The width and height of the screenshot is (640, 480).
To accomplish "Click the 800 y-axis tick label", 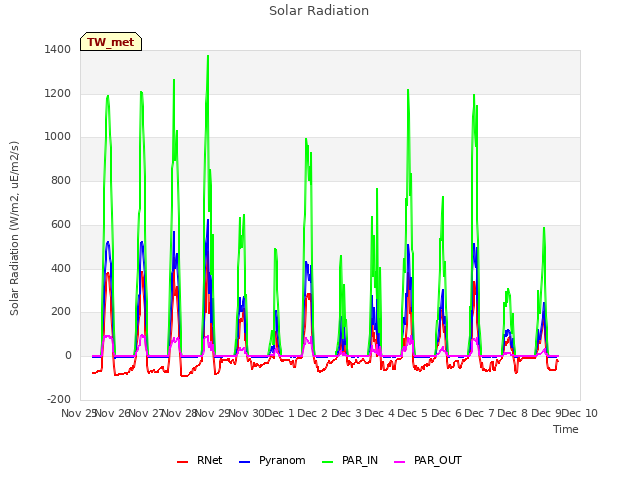I will pos(61,180).
